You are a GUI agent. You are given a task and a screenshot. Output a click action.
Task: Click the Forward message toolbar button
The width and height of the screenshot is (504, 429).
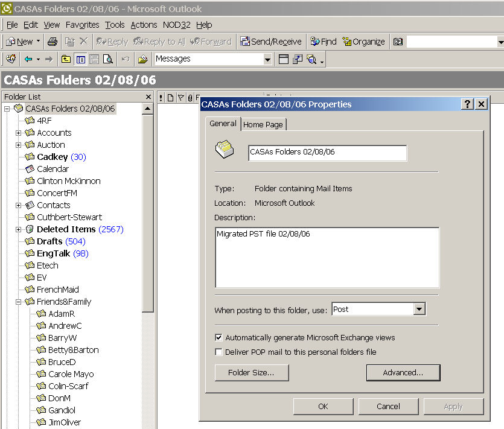(211, 42)
